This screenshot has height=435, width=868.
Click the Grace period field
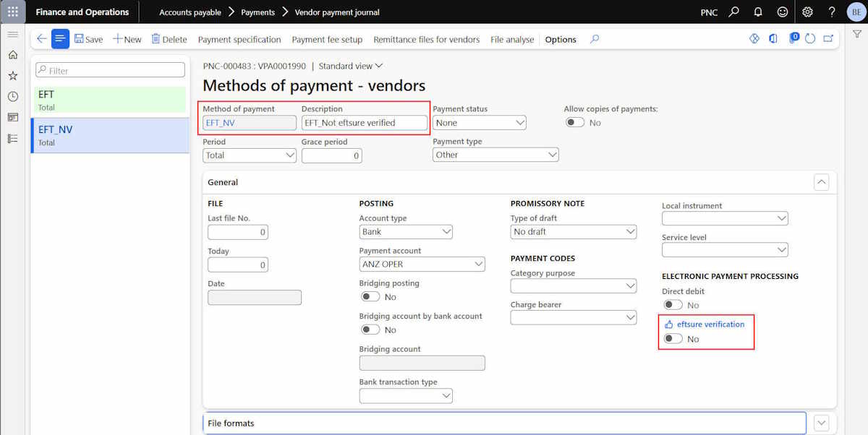coord(331,155)
